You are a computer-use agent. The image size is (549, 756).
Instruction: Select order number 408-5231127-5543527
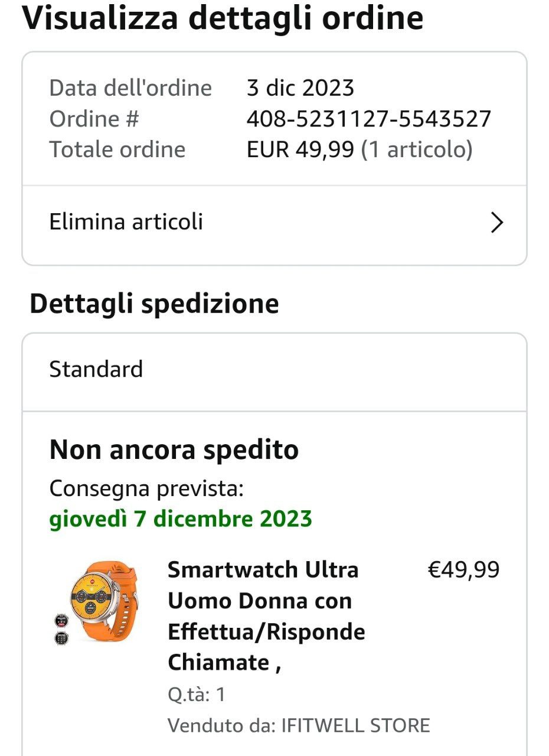368,119
